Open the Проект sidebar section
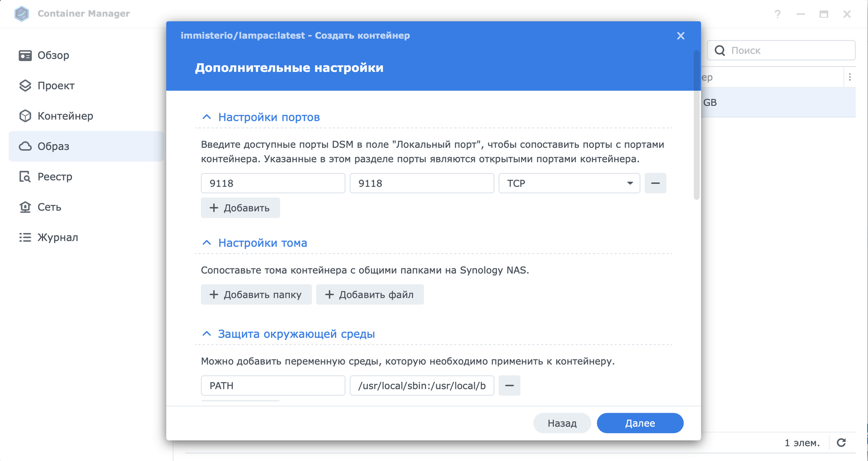 coord(56,86)
